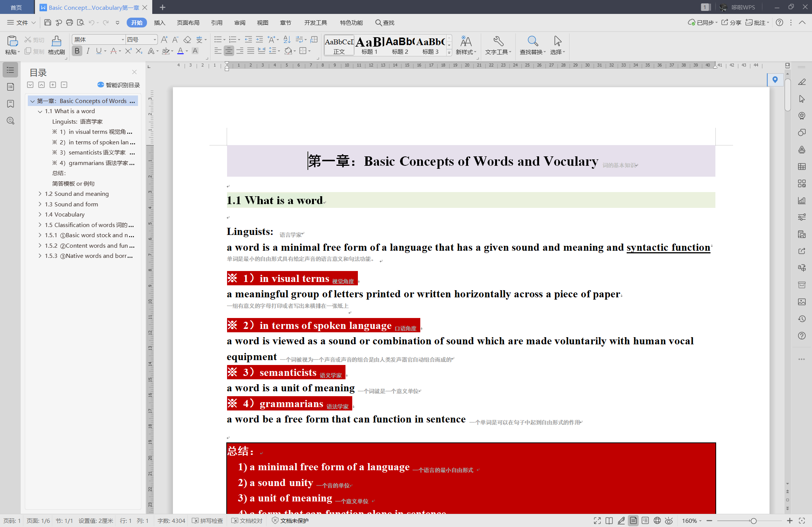
Task: Expand the 1.2 Sound and meaning node
Action: coord(40,194)
